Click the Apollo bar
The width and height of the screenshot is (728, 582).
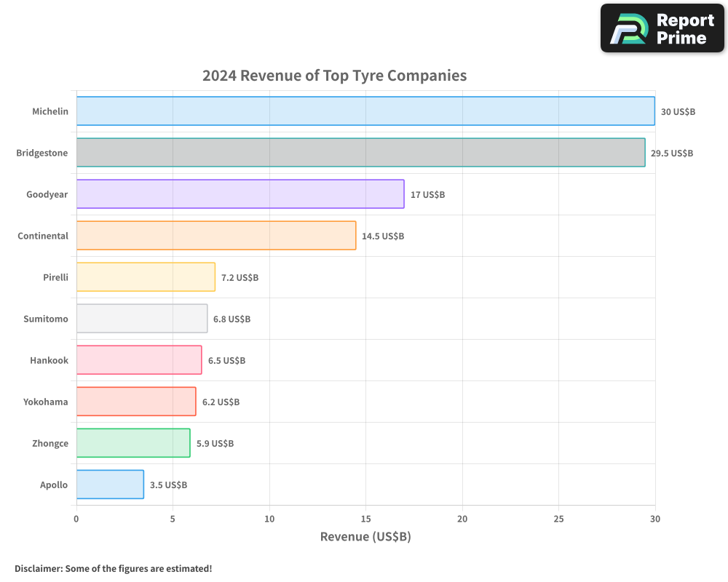[109, 485]
